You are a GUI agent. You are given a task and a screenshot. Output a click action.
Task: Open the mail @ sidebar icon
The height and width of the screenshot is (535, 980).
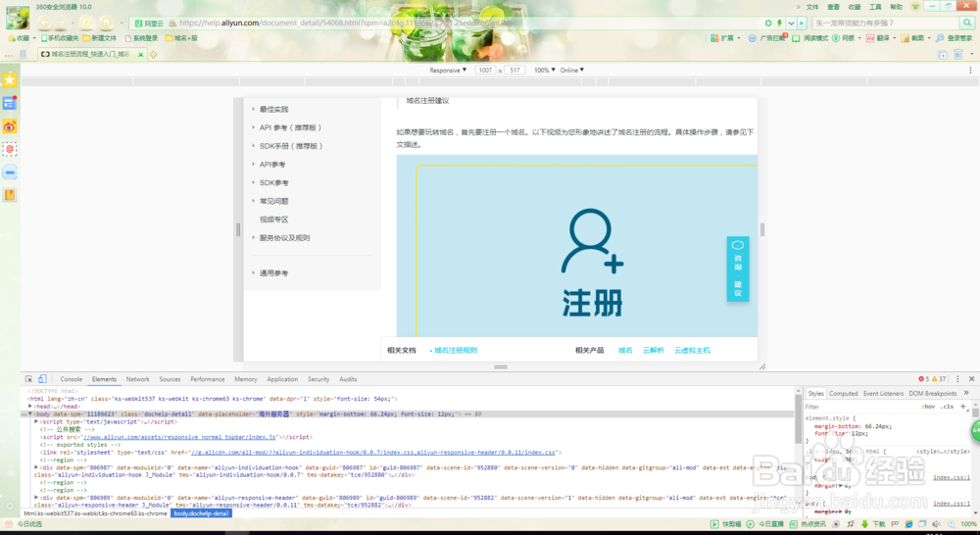click(10, 149)
